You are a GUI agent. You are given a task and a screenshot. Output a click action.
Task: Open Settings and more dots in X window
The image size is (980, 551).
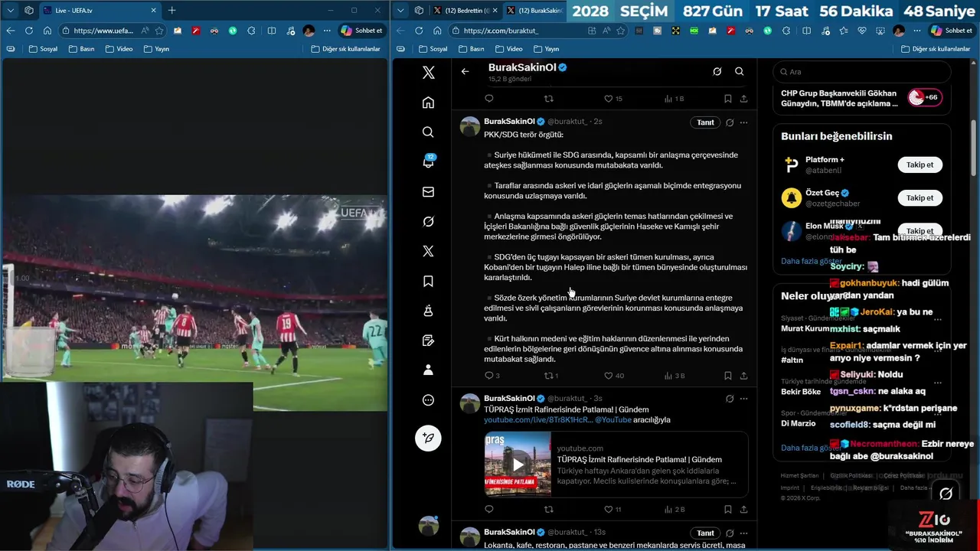916,31
